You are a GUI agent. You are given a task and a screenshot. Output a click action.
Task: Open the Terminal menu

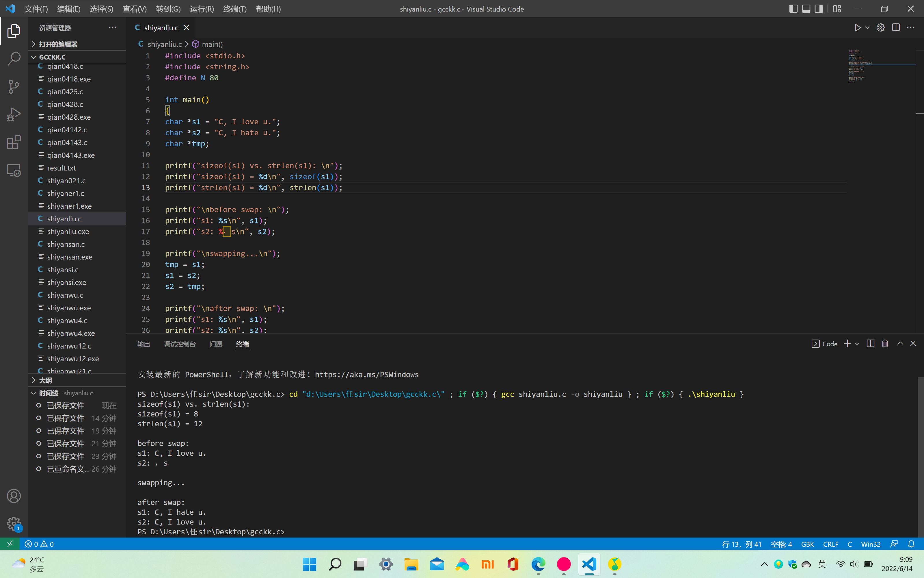point(234,9)
